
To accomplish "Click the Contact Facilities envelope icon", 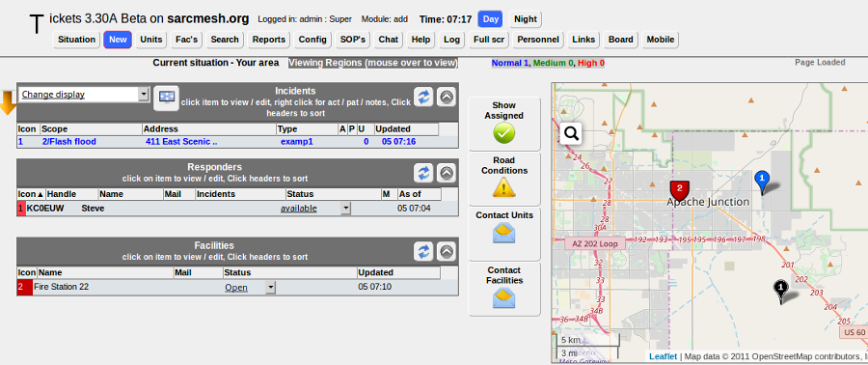I will tap(503, 298).
